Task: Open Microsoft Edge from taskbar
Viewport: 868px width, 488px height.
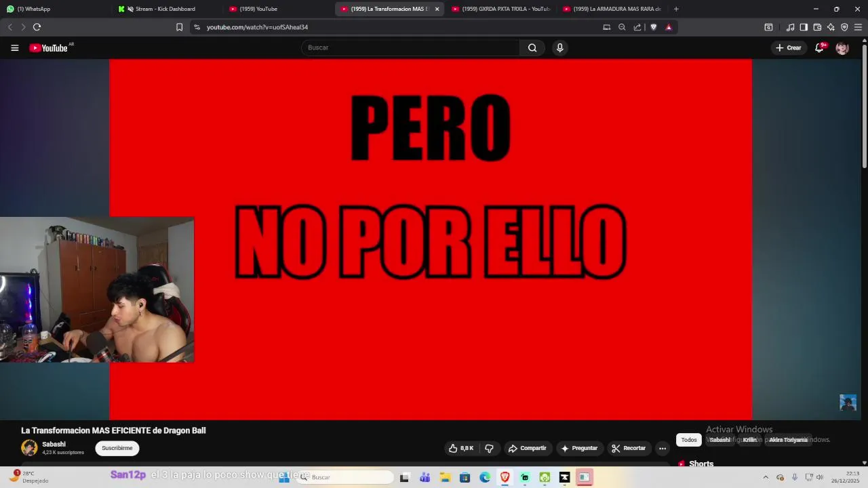Action: 485,477
